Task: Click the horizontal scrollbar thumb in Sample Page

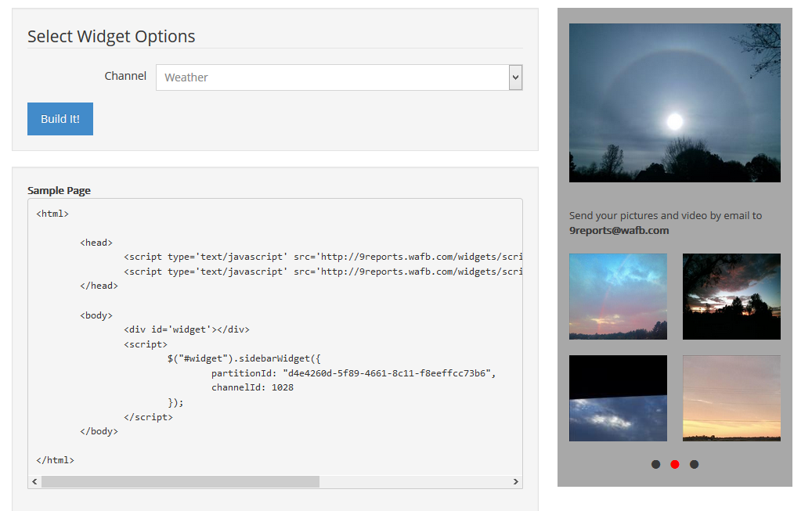Action: coord(180,481)
